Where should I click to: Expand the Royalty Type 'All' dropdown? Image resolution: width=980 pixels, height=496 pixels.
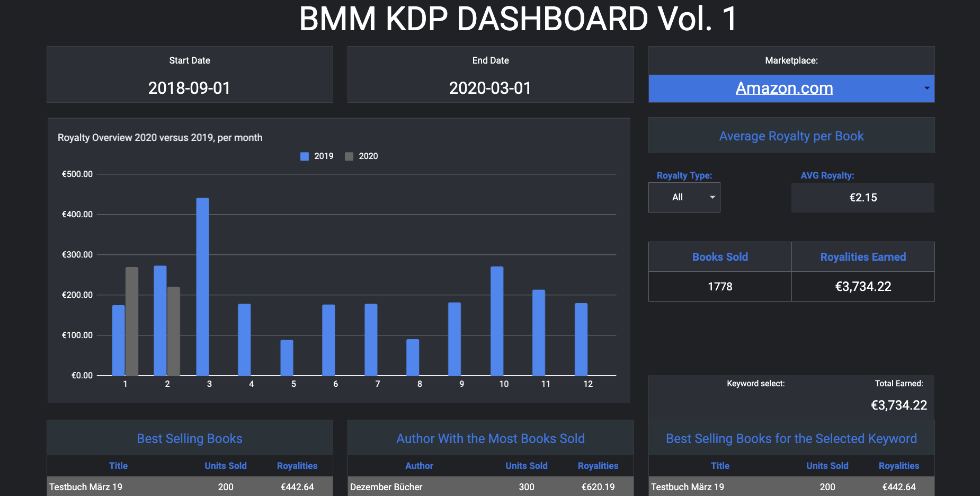click(712, 197)
